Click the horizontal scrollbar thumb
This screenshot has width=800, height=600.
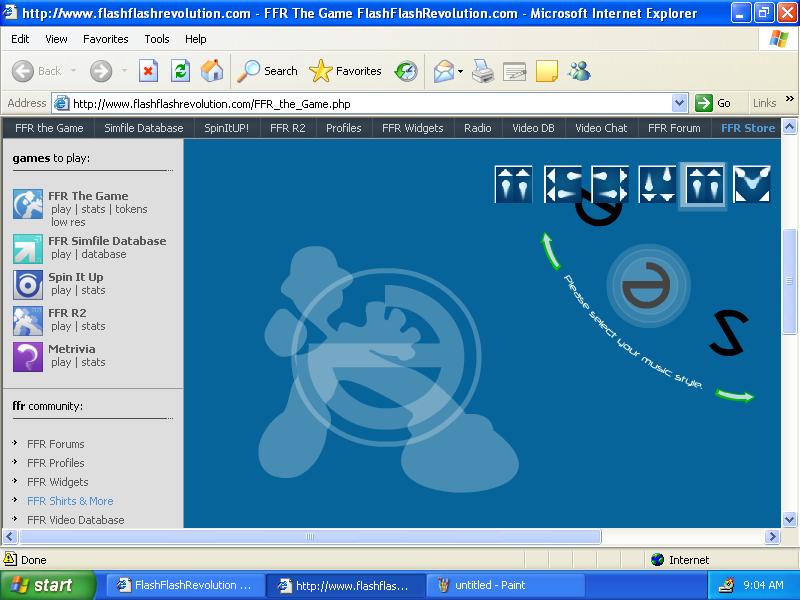[x=310, y=536]
